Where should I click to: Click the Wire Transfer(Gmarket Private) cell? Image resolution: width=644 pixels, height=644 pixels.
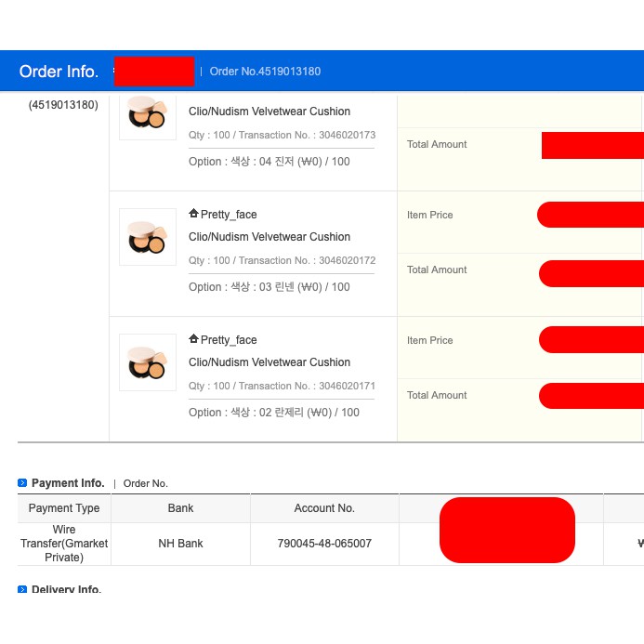coord(64,544)
